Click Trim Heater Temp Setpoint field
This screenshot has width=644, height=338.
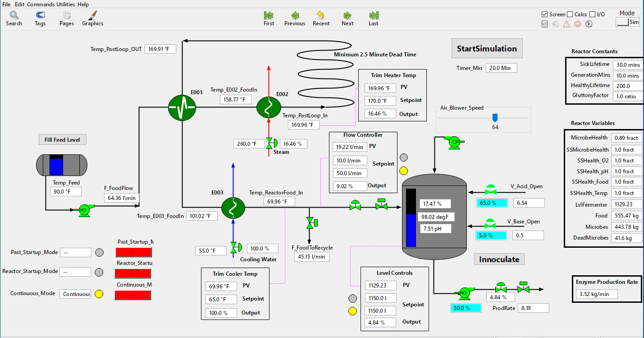tap(381, 101)
